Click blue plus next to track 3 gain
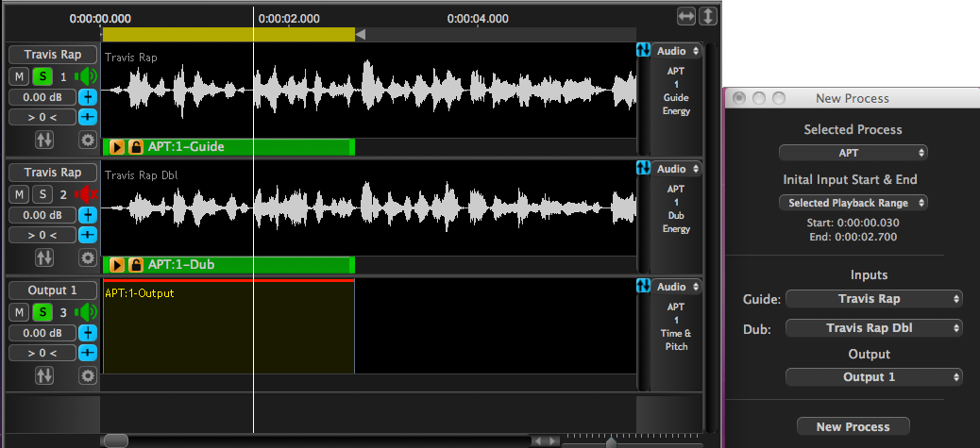Viewport: 980px width, 448px height. tap(88, 333)
